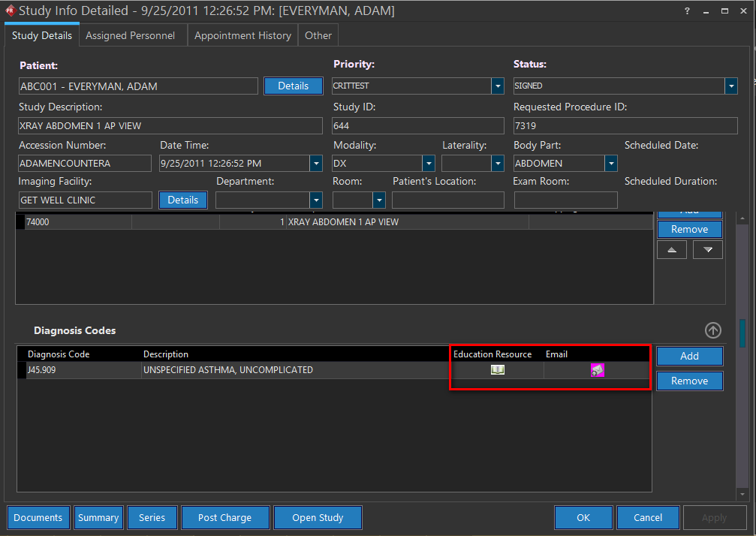Open the Education Resource book icon
The height and width of the screenshot is (536, 756).
497,369
